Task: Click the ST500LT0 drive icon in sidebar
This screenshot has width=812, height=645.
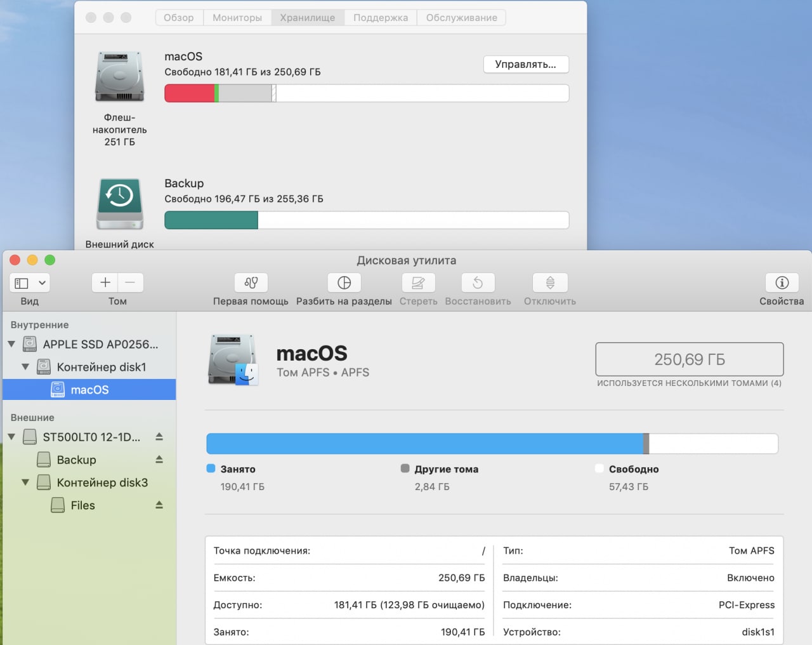Action: click(30, 437)
